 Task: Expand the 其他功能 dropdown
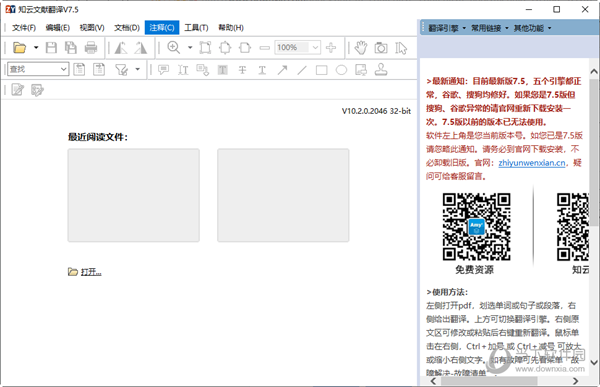click(x=532, y=28)
